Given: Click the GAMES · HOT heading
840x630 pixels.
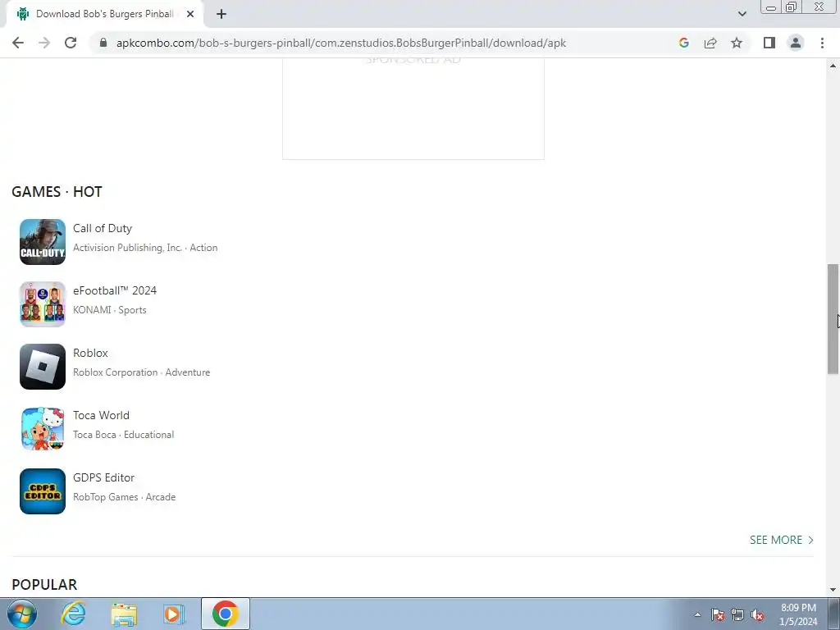Looking at the screenshot, I should pos(57,192).
